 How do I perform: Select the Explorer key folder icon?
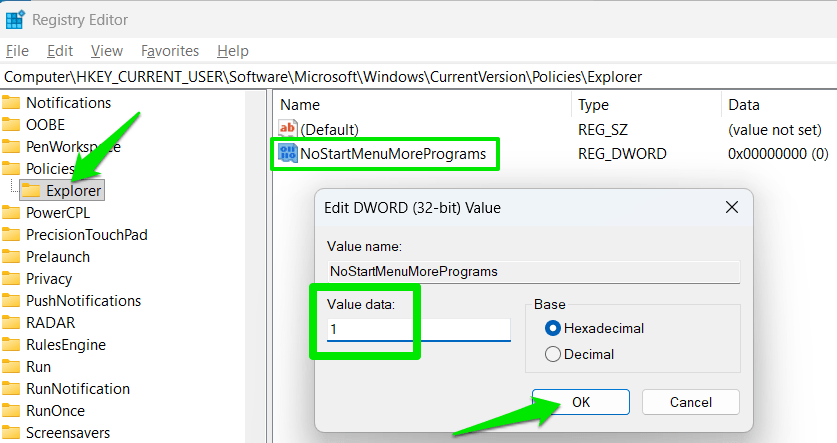point(31,191)
